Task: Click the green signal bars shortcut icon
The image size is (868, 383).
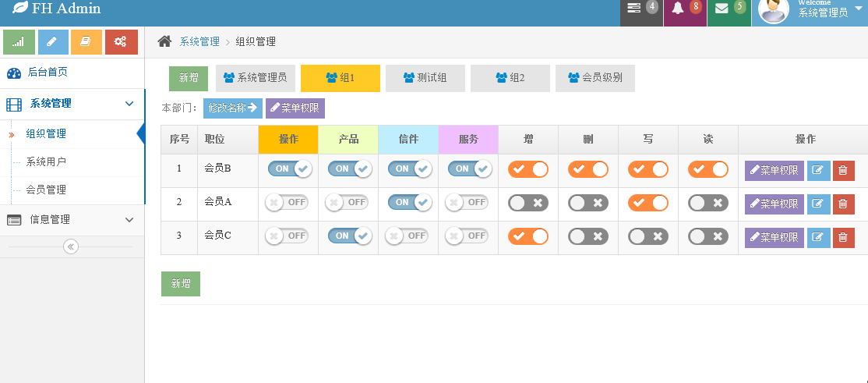Action: 19,41
